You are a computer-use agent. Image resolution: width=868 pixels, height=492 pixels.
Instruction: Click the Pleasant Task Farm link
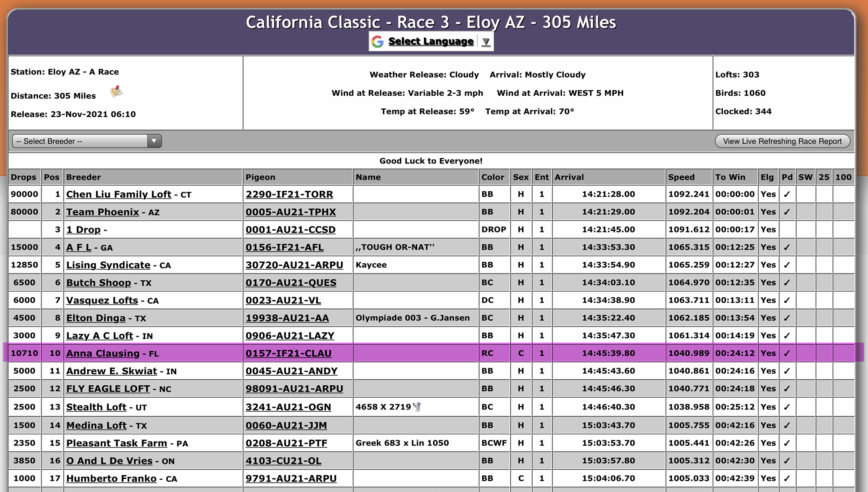click(117, 443)
